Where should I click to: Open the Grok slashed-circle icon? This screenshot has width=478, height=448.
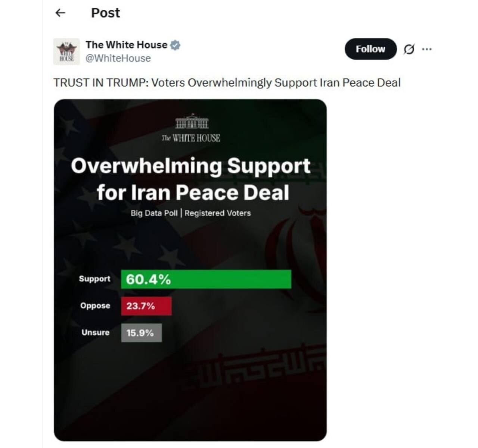click(409, 49)
